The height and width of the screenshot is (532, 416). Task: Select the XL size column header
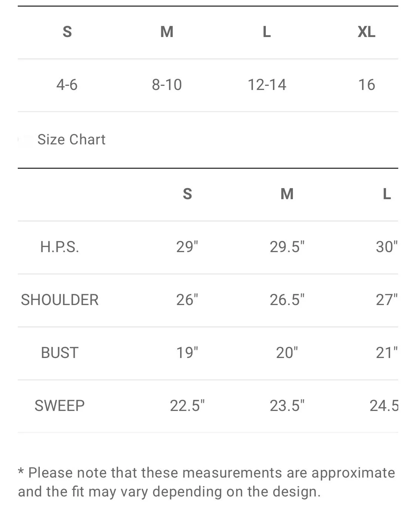(366, 32)
